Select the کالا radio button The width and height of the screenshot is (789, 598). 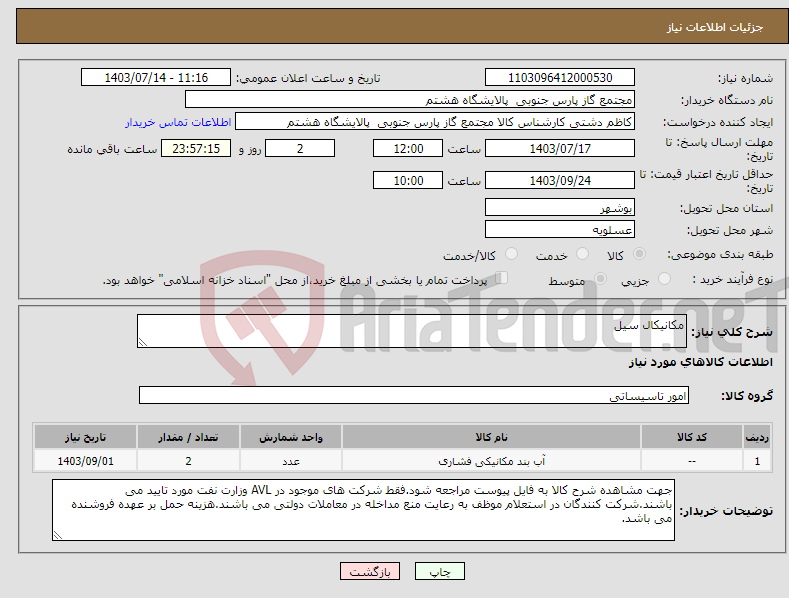click(639, 254)
